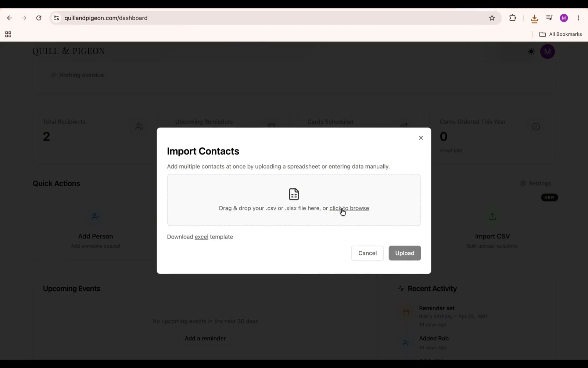Image resolution: width=588 pixels, height=368 pixels.
Task: Bookmark this page with the star
Action: [492, 18]
